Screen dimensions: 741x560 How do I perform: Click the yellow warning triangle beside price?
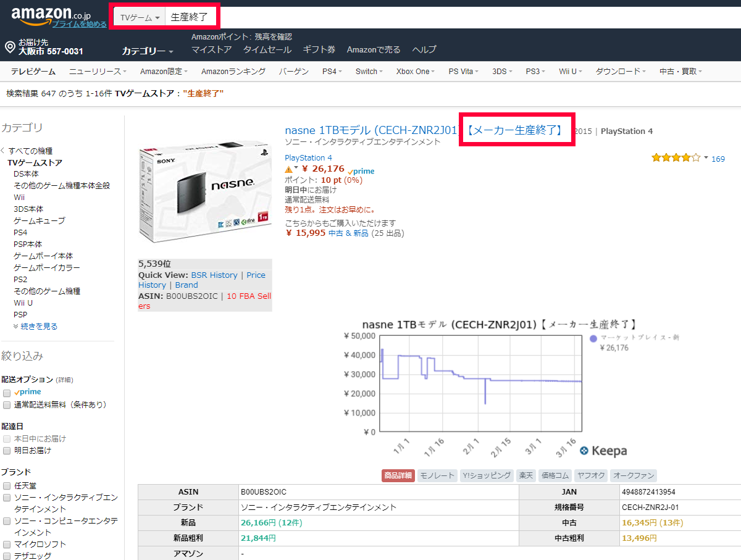tap(289, 169)
